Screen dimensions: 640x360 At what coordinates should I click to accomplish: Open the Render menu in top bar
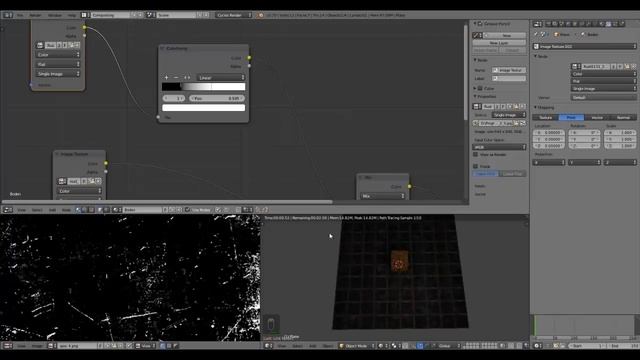tap(36, 15)
